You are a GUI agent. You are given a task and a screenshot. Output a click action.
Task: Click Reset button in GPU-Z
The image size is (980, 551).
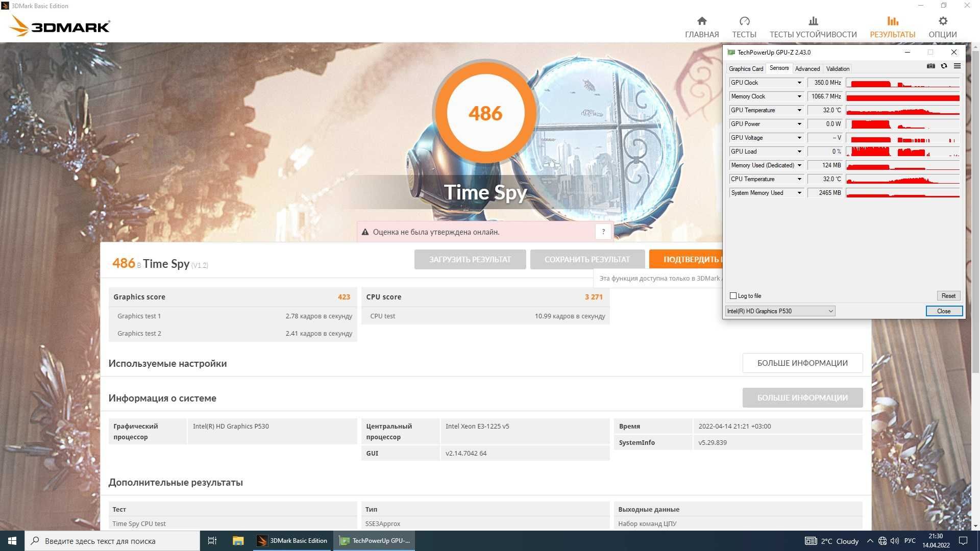pos(948,296)
